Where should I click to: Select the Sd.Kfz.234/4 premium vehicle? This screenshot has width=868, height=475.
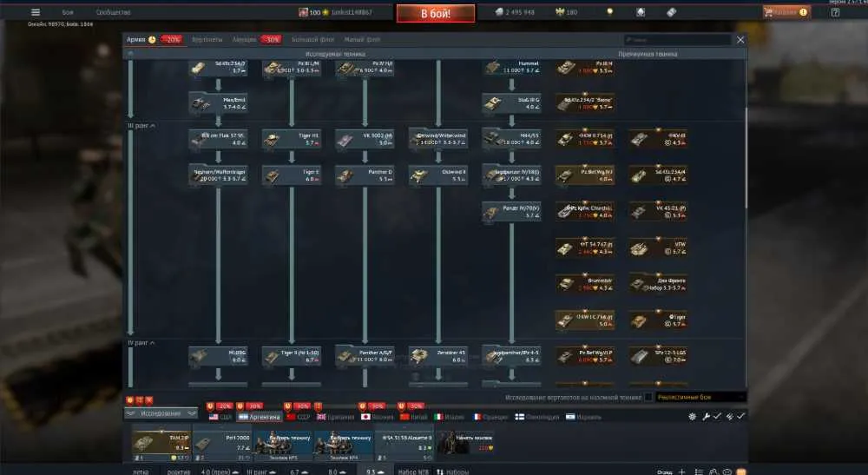click(x=658, y=175)
